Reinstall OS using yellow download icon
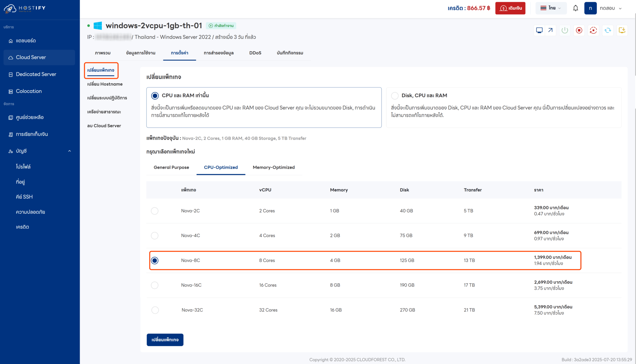This screenshot has width=636, height=364. click(x=622, y=30)
